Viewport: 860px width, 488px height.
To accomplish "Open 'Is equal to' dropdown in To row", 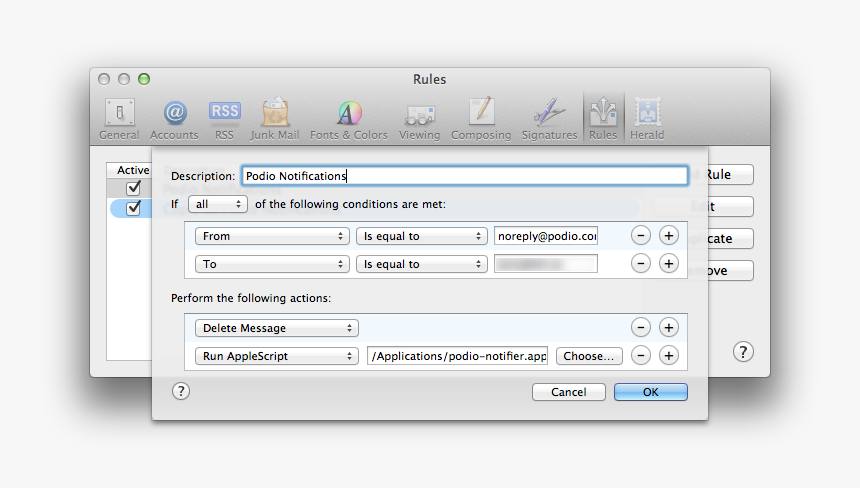I will click(421, 264).
